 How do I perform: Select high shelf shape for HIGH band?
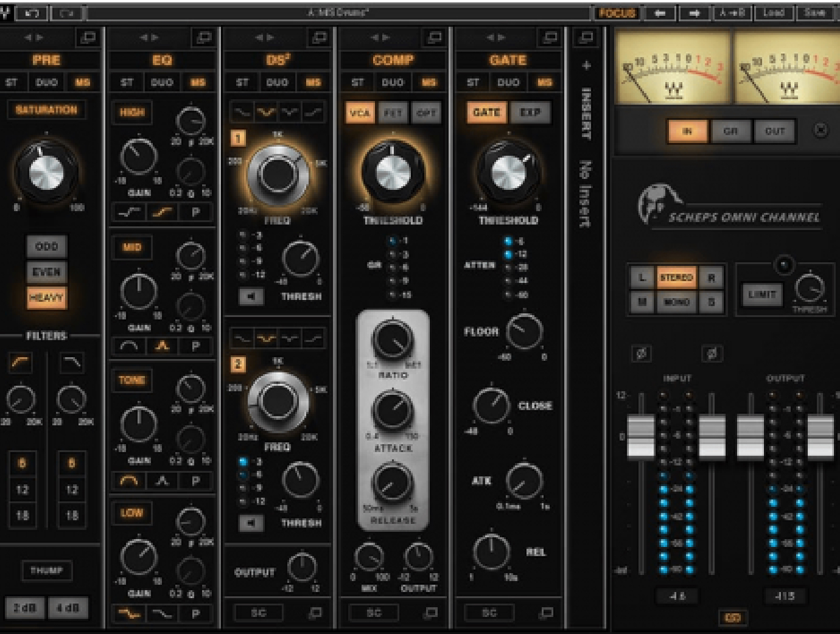click(x=162, y=212)
